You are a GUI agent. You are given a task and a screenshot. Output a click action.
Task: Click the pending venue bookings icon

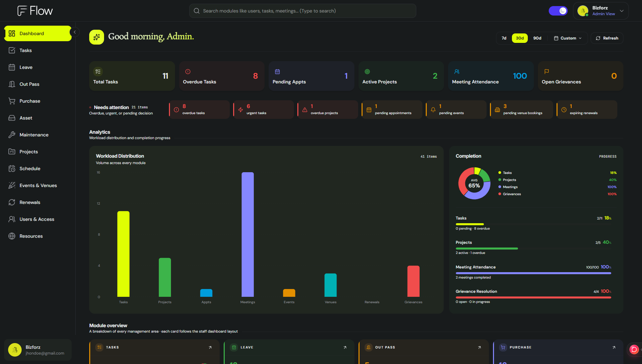tap(497, 110)
